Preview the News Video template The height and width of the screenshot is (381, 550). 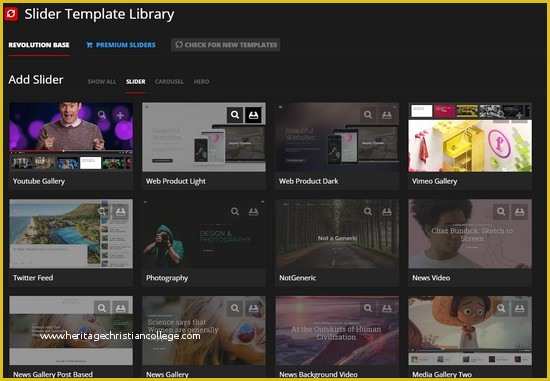click(x=501, y=212)
